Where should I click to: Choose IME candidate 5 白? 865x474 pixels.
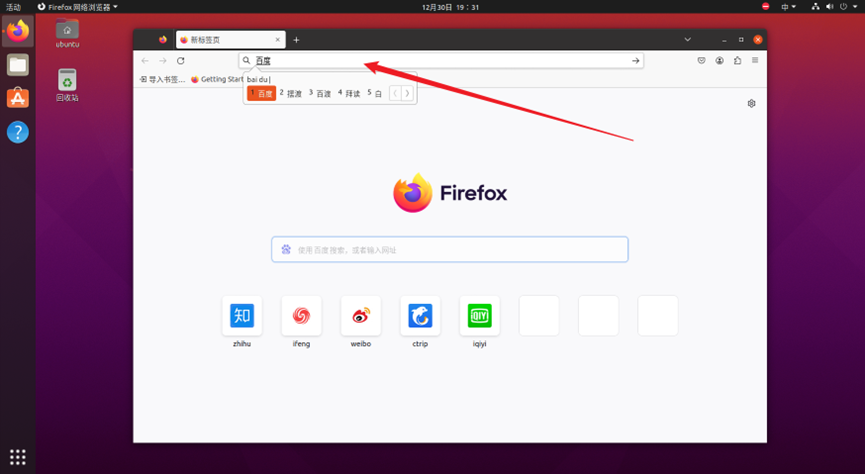375,94
